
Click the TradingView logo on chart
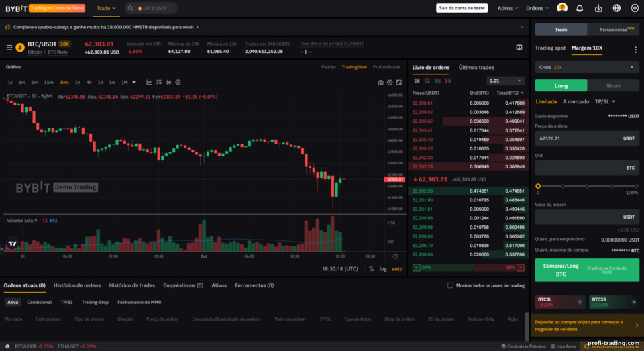point(12,244)
